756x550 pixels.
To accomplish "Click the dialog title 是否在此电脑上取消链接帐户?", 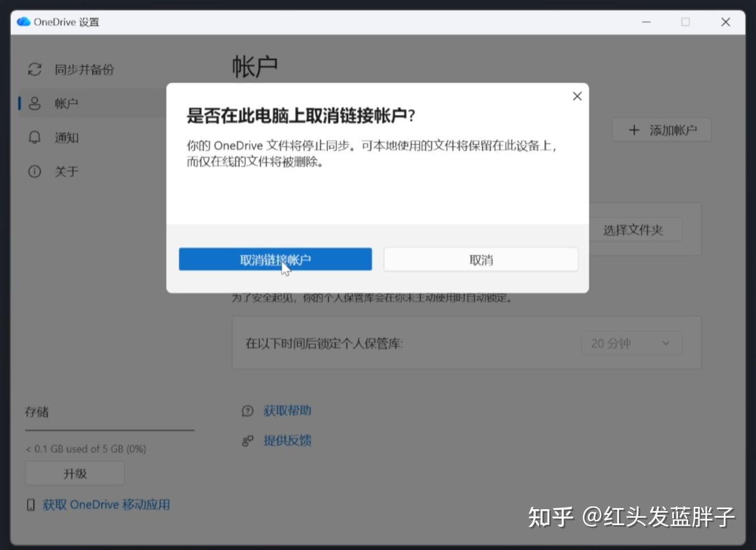I will (301, 116).
